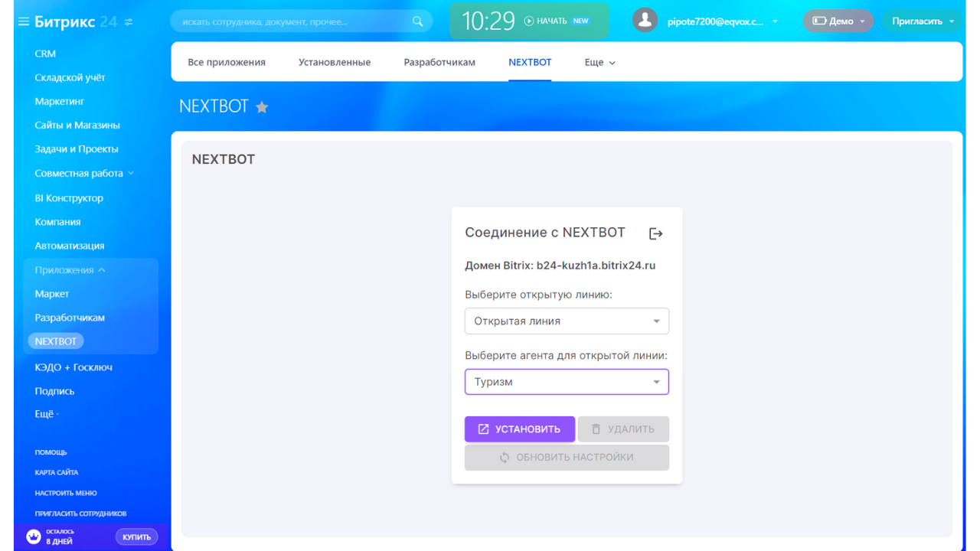
Task: Click the Домен Bitrix: b24-kuzh1a.bitrix24.ru text
Action: [x=560, y=266]
